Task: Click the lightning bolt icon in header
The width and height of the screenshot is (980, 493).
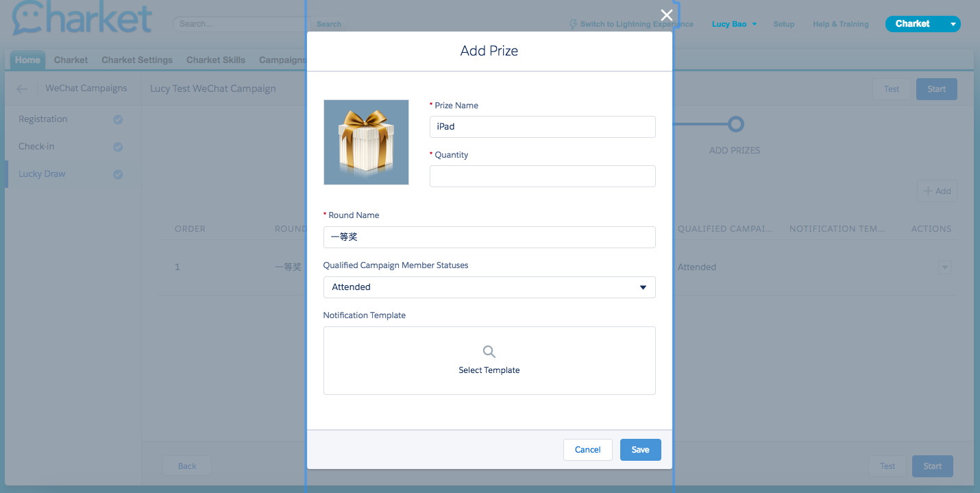Action: click(573, 24)
